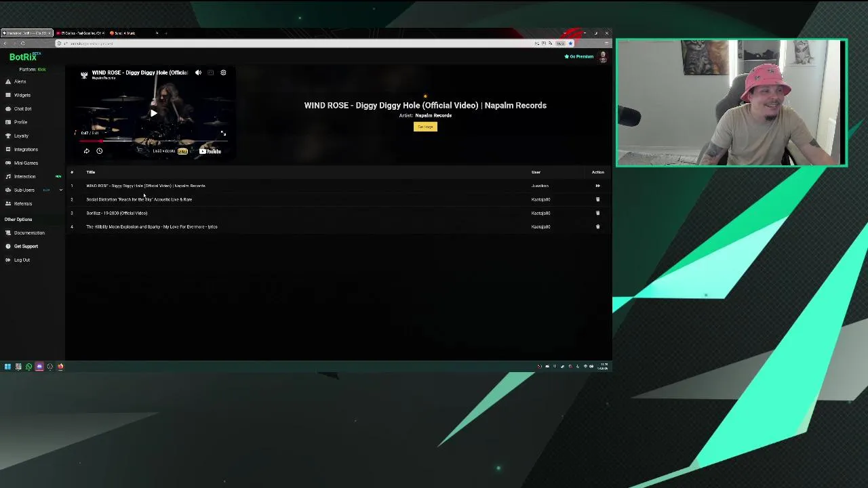Bookmark page with the star icon
Viewport: 868px width, 488px height.
[x=570, y=43]
